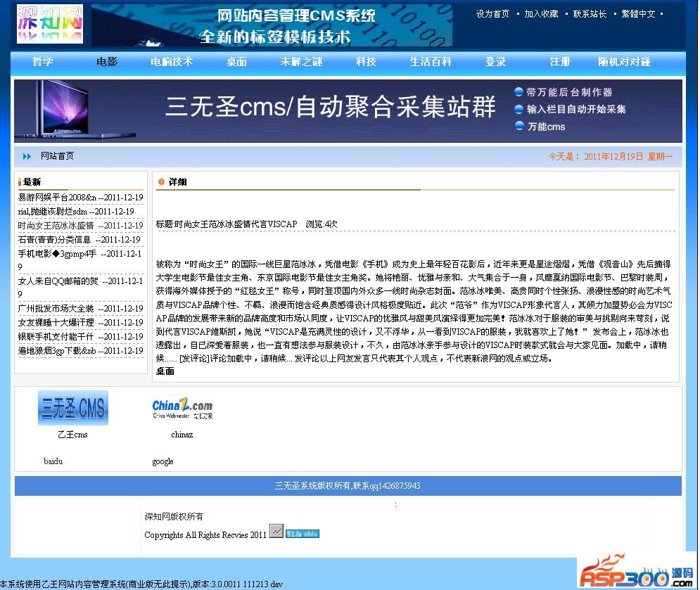This screenshot has height=590, width=700.
Task: Open the 女人来自QQ邮箱的贺 article
Action: click(x=58, y=281)
